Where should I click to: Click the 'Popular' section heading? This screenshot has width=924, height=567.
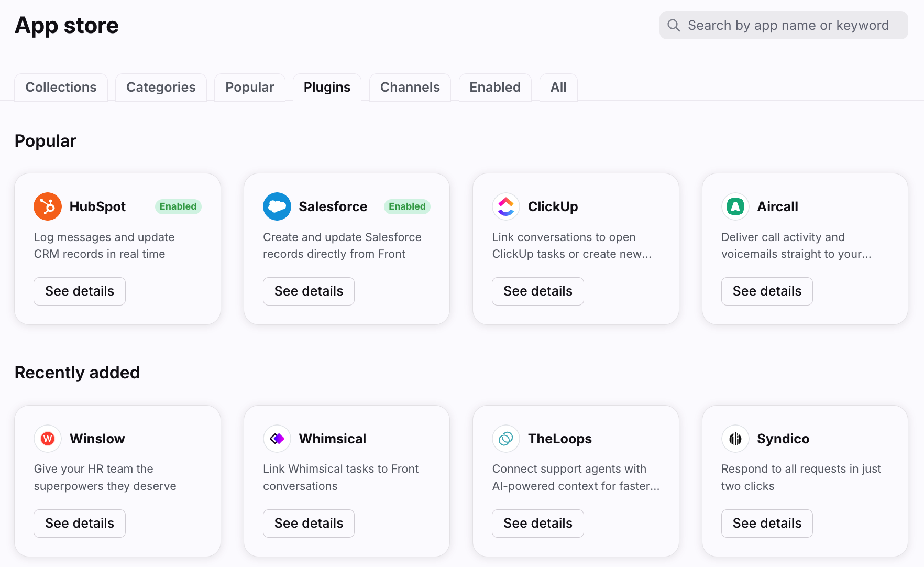tap(46, 141)
